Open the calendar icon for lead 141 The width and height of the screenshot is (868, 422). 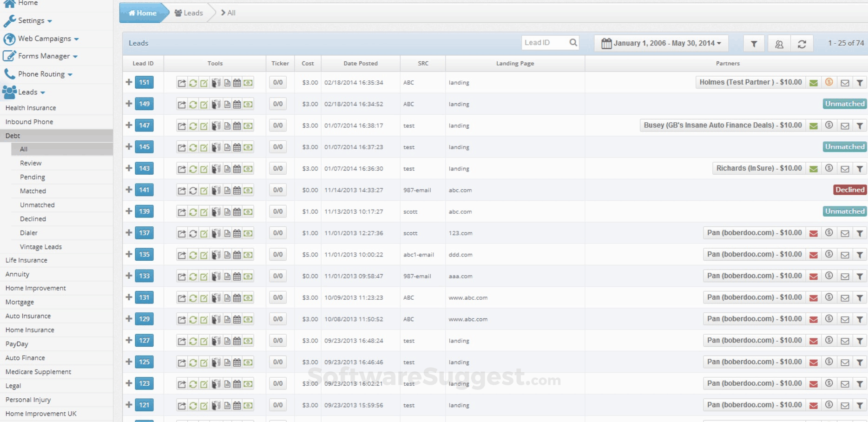pos(238,190)
